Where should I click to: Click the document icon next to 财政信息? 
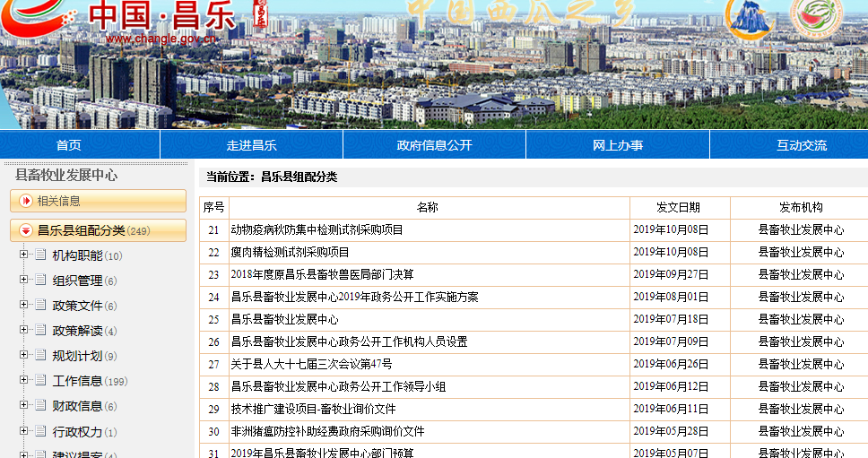[x=40, y=406]
